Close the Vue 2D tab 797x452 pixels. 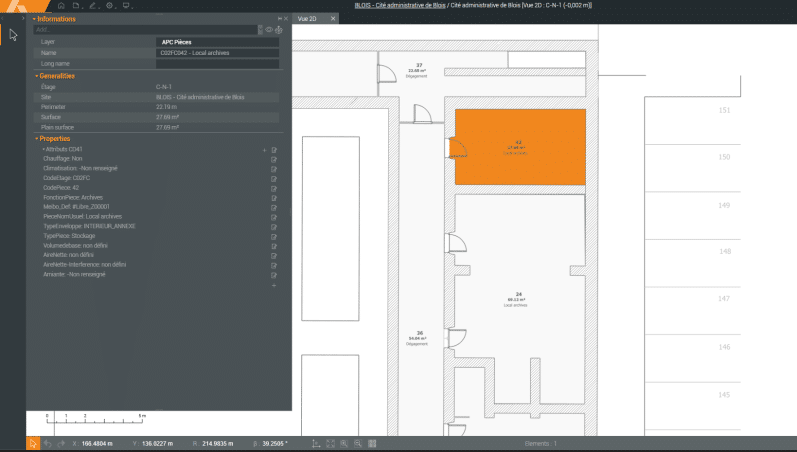click(333, 19)
